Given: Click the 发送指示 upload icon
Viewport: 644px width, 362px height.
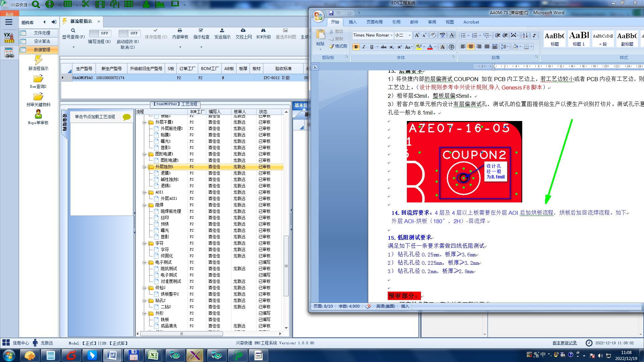Looking at the screenshot, I should point(222,31).
